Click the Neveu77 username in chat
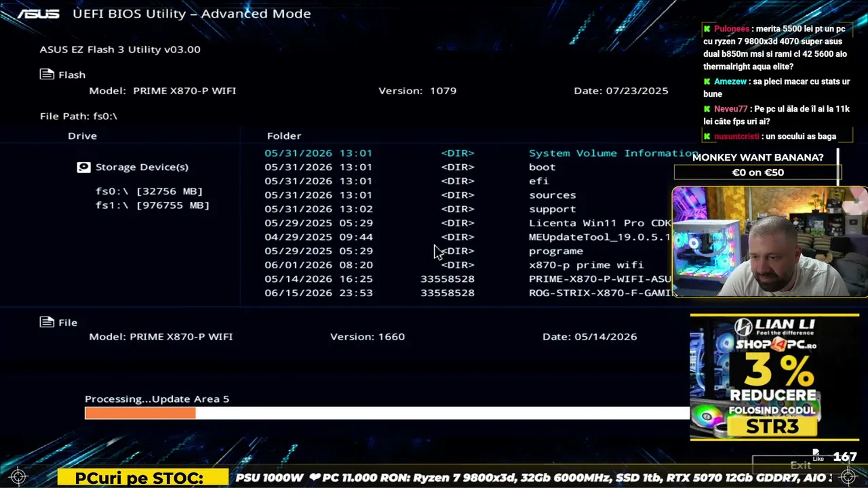This screenshot has height=488, width=868. (730, 109)
